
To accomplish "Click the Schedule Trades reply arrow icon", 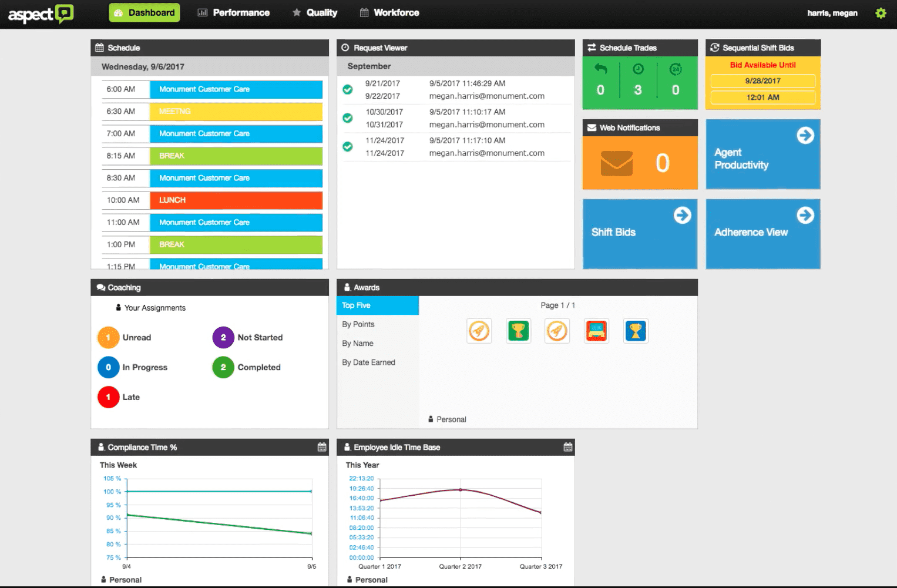I will click(600, 69).
